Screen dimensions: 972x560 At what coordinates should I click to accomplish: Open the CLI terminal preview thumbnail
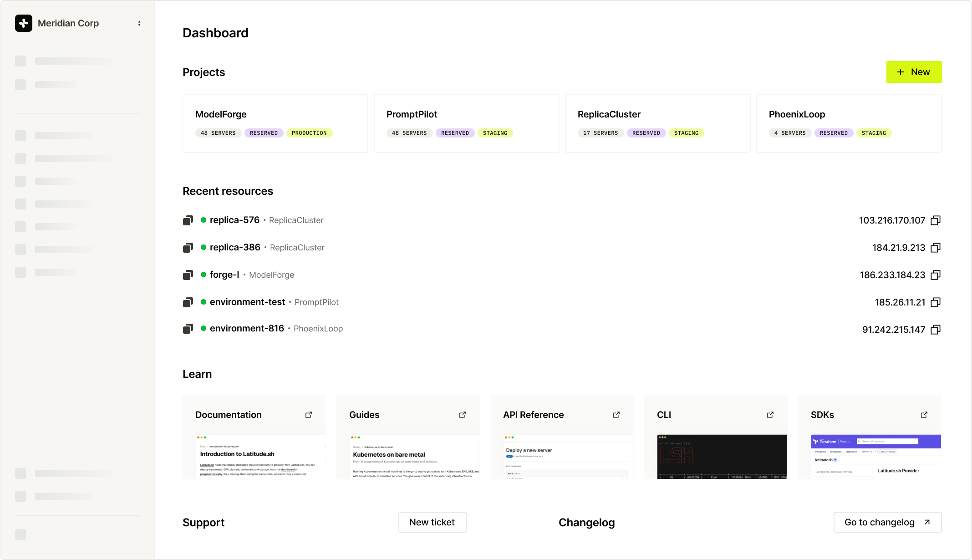point(722,457)
